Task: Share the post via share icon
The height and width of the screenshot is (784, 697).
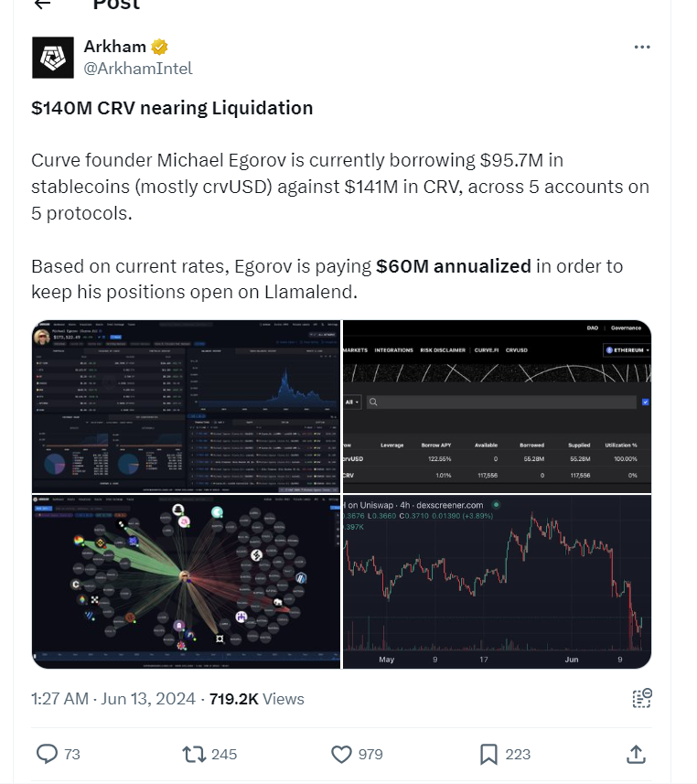Action: [x=636, y=753]
